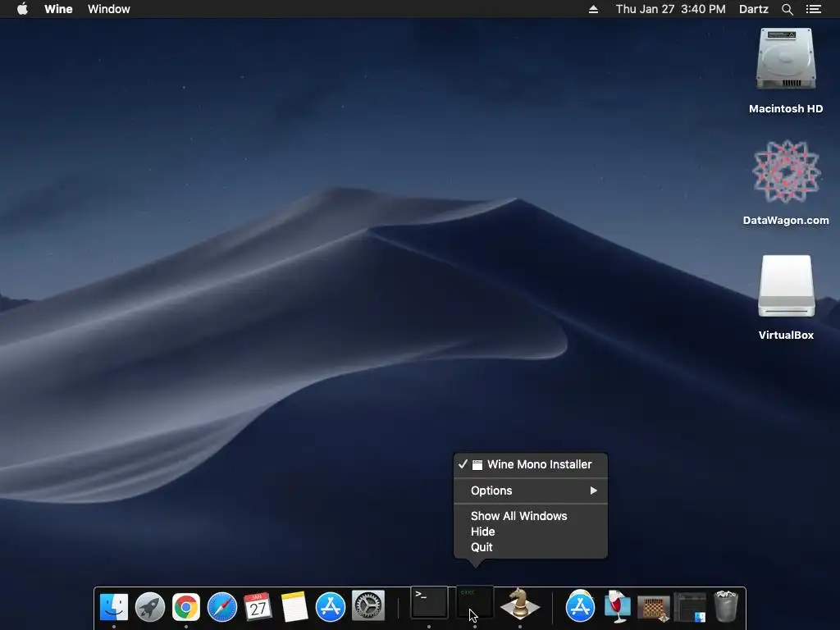Open the Chess knight app in Dock
This screenshot has height=630, width=840.
click(519, 605)
